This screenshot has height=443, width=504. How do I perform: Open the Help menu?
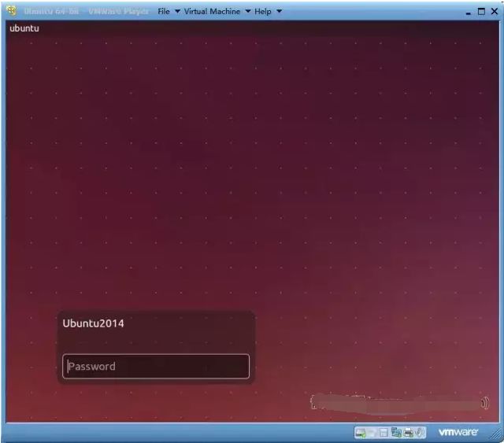pos(263,12)
